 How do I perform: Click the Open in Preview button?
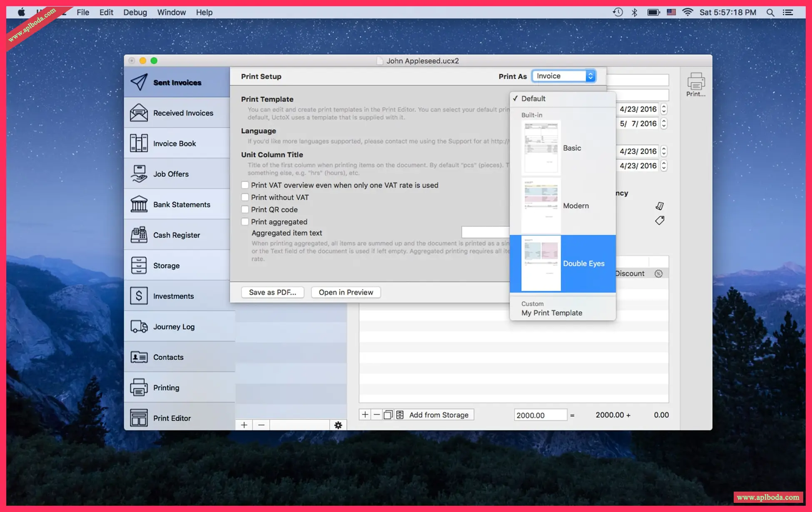point(346,292)
